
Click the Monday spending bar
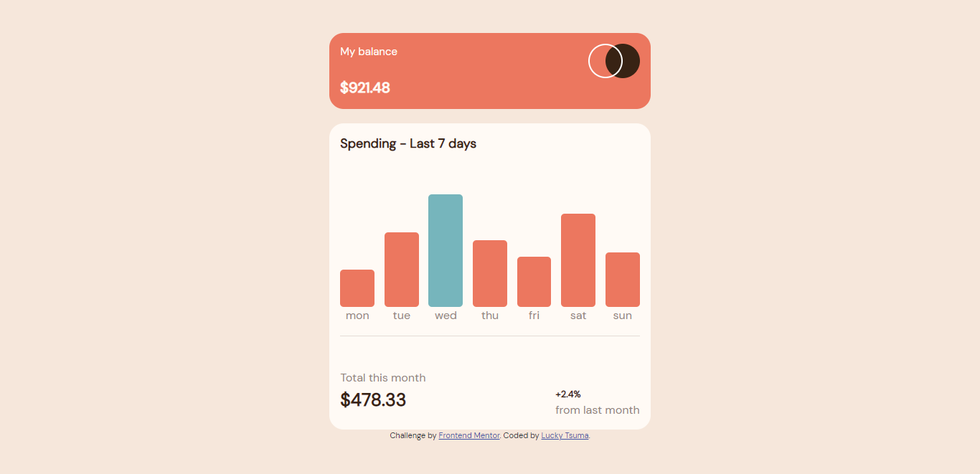[x=357, y=287]
